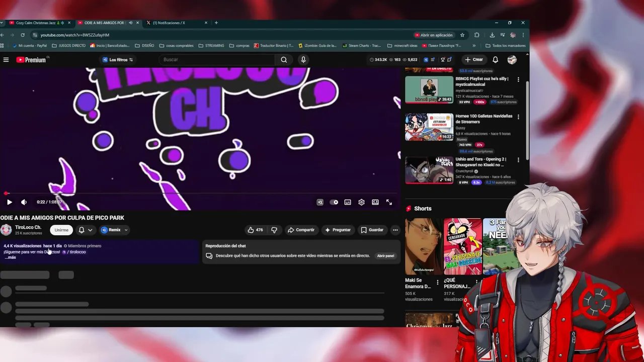
Task: Open browser downloads icon
Action: point(492,35)
